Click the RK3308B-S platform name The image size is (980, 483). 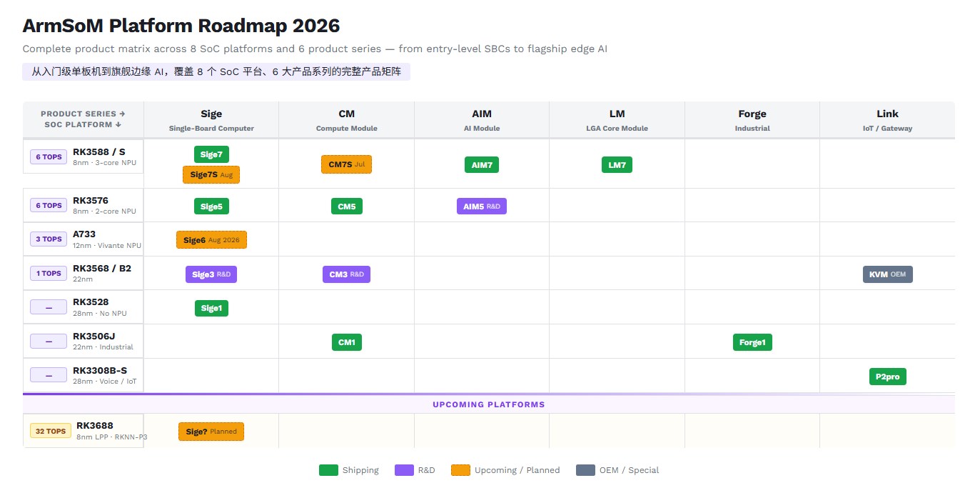(x=100, y=371)
